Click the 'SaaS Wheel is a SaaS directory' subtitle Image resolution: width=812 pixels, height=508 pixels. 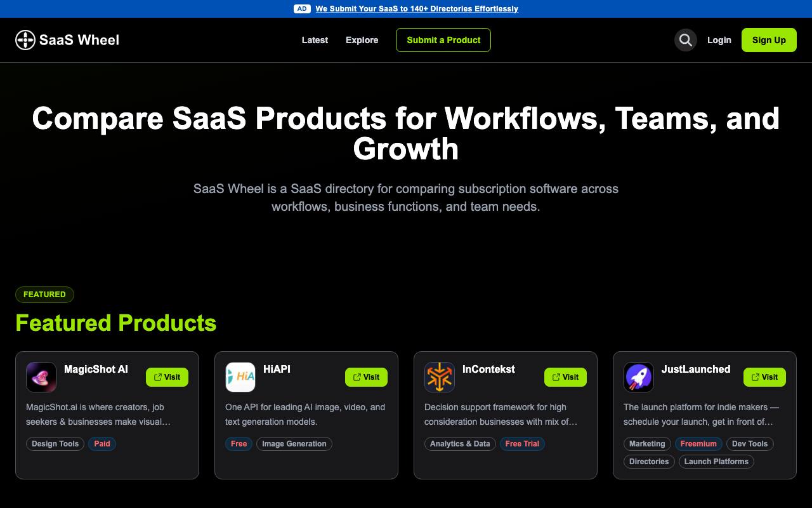(406, 197)
